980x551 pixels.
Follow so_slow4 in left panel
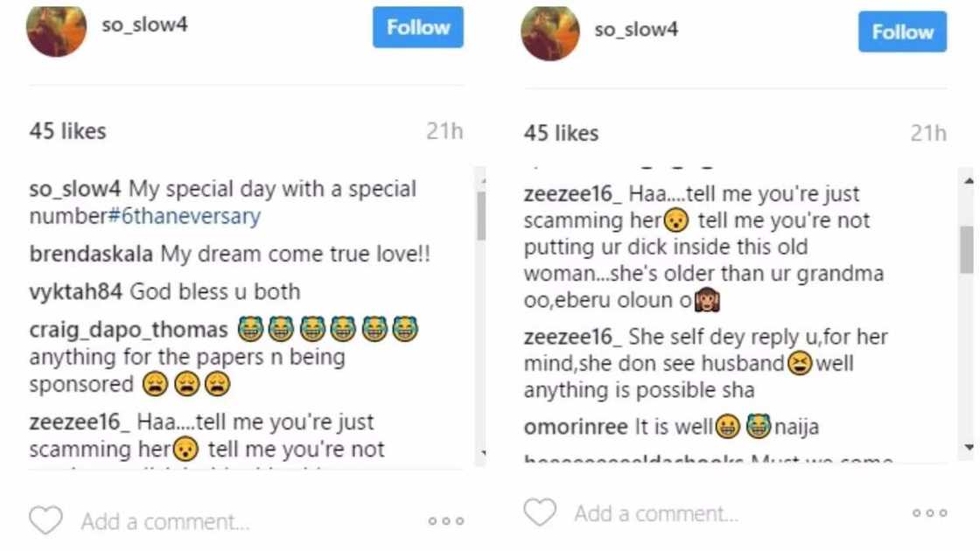(x=418, y=28)
